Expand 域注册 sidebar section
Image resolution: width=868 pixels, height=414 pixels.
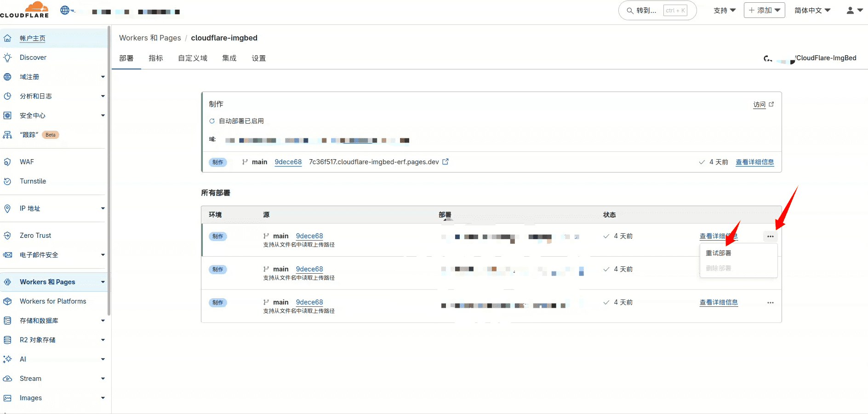103,77
